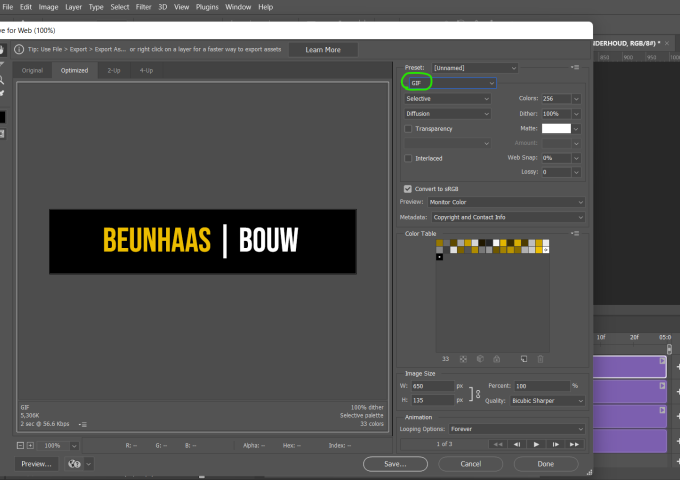Open the Filter menu
This screenshot has width=680, height=480.
(144, 7)
